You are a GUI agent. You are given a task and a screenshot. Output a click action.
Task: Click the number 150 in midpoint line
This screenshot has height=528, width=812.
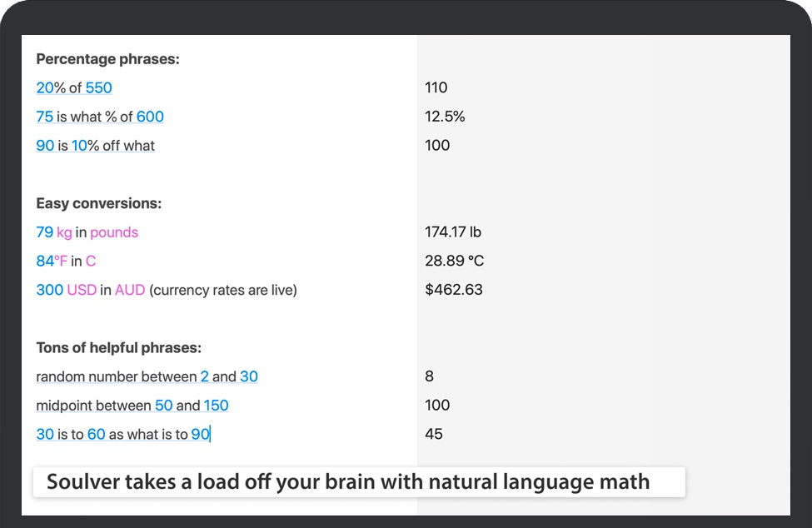tap(217, 406)
